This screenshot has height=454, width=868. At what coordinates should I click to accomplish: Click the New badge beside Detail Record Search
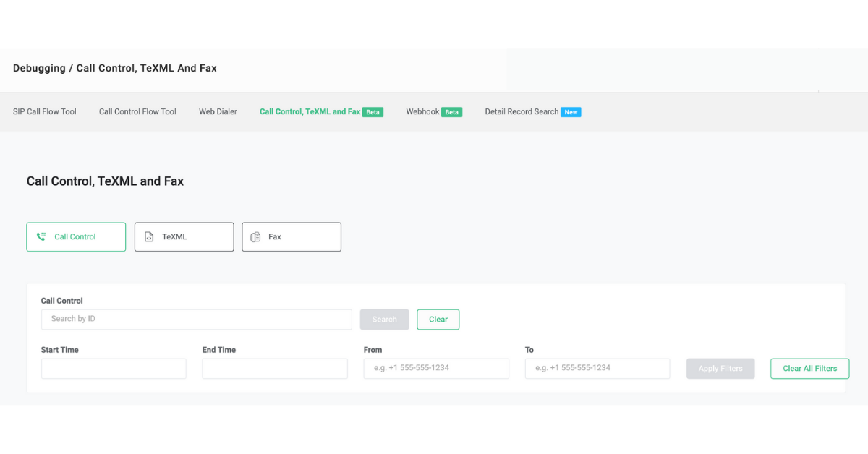tap(571, 112)
